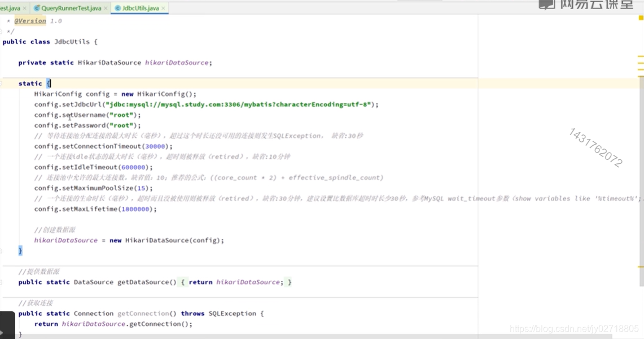Close the JdbcUtils.java tab
This screenshot has height=339, width=644.
point(164,8)
